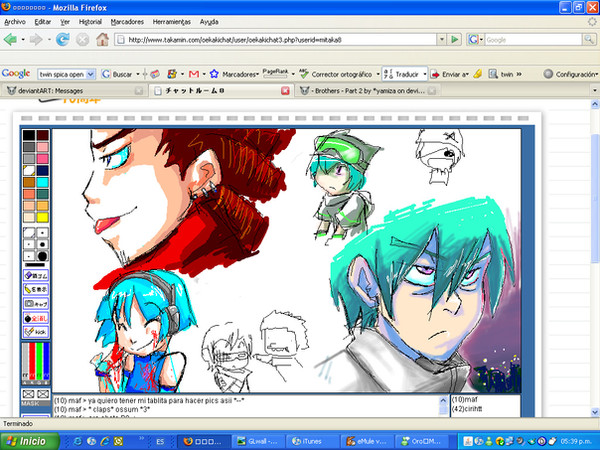Click the Google toolbar logo
600x450 pixels.
coord(16,73)
